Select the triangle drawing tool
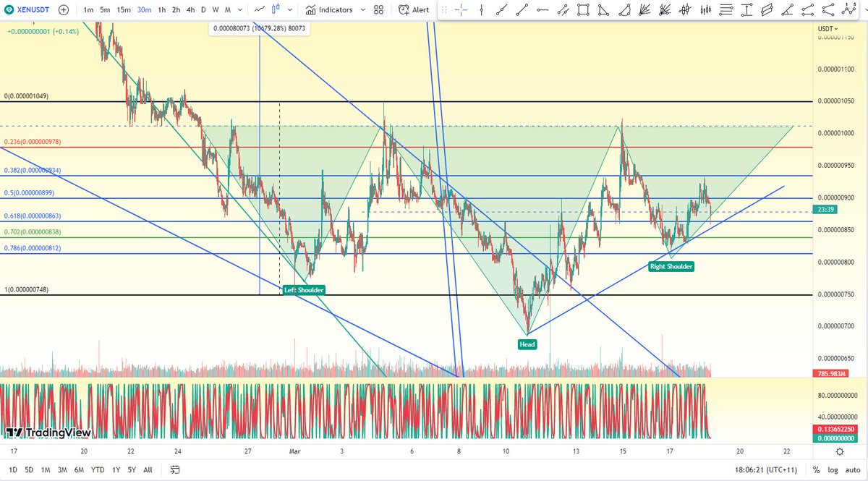Image resolution: width=868 pixels, height=481 pixels. [603, 10]
